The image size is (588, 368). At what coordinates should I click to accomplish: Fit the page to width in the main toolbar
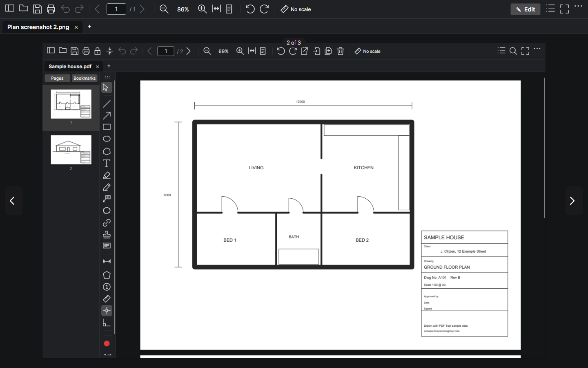pos(216,9)
